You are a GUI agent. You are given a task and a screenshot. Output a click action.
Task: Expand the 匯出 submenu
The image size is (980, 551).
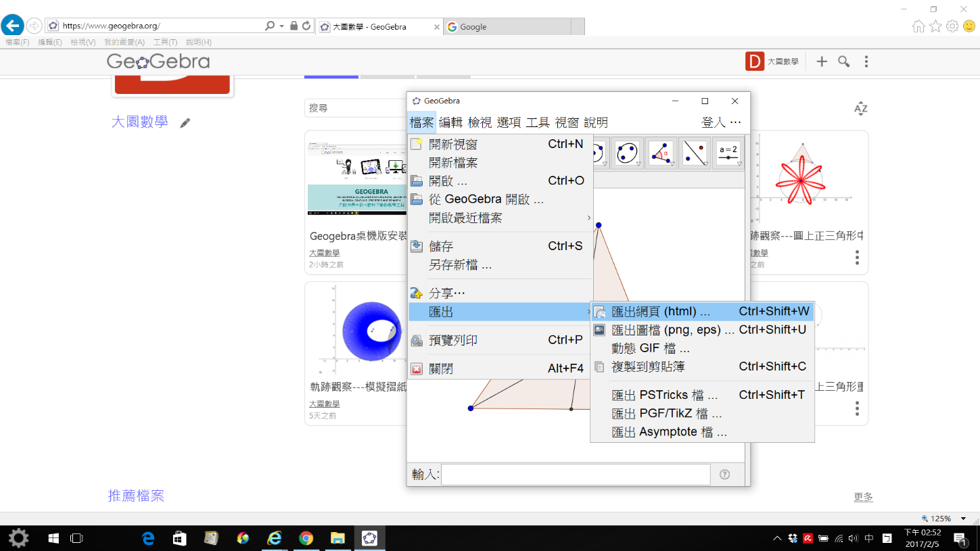point(500,312)
